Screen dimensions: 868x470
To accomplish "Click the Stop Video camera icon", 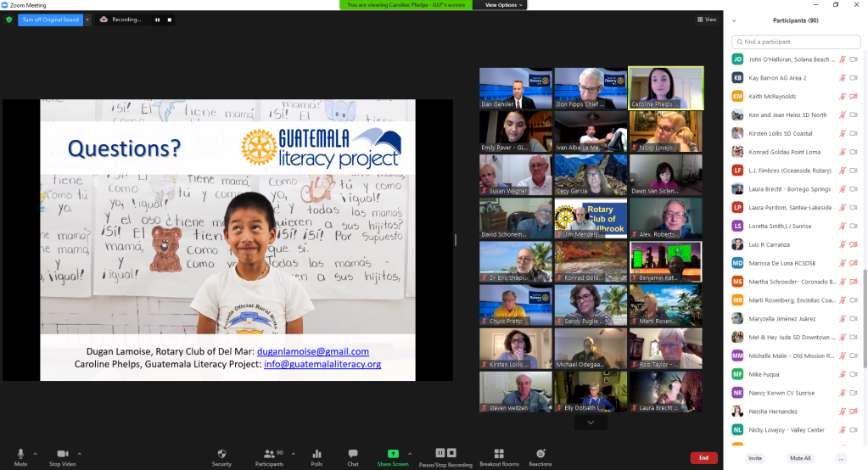I will (62, 454).
